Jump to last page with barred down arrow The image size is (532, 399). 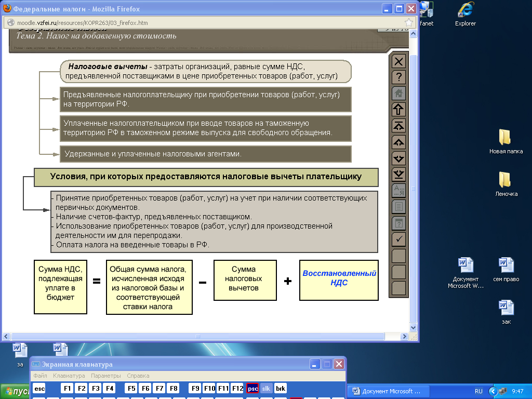(x=398, y=175)
